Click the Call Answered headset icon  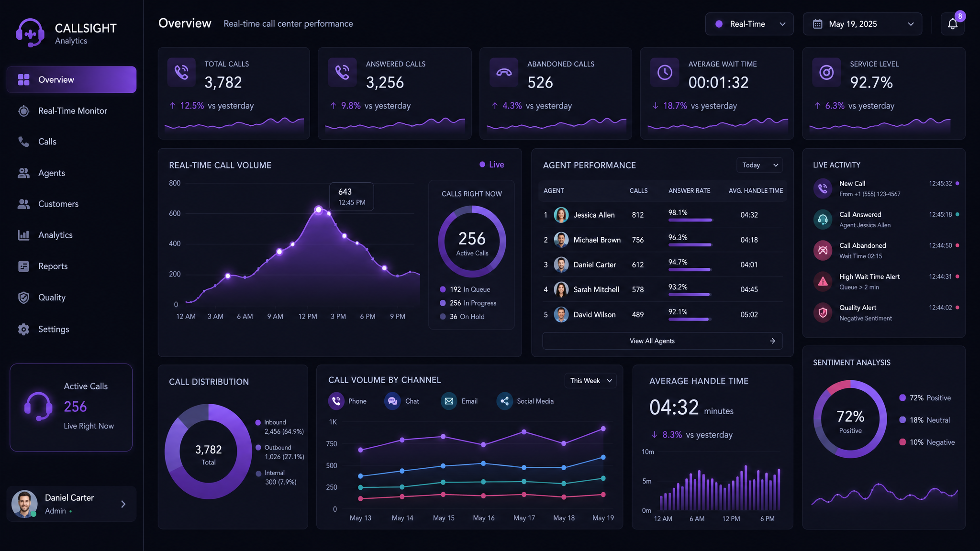pos(823,219)
